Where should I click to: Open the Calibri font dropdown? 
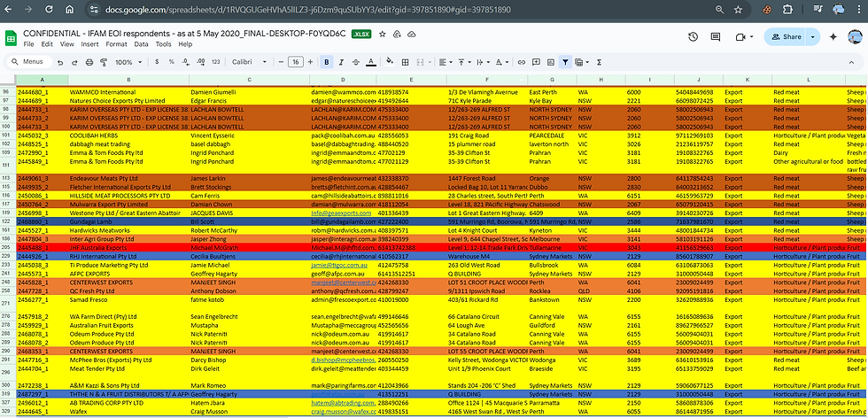pos(250,62)
